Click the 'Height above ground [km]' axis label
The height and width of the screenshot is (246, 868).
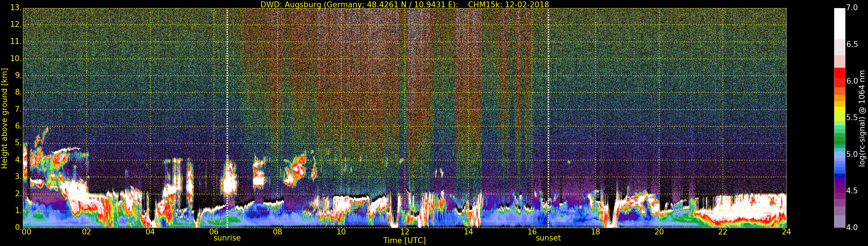pos(4,118)
